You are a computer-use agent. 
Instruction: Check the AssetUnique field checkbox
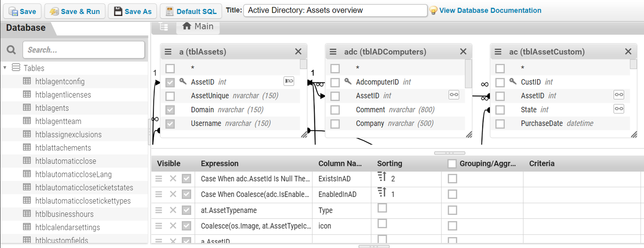[170, 96]
